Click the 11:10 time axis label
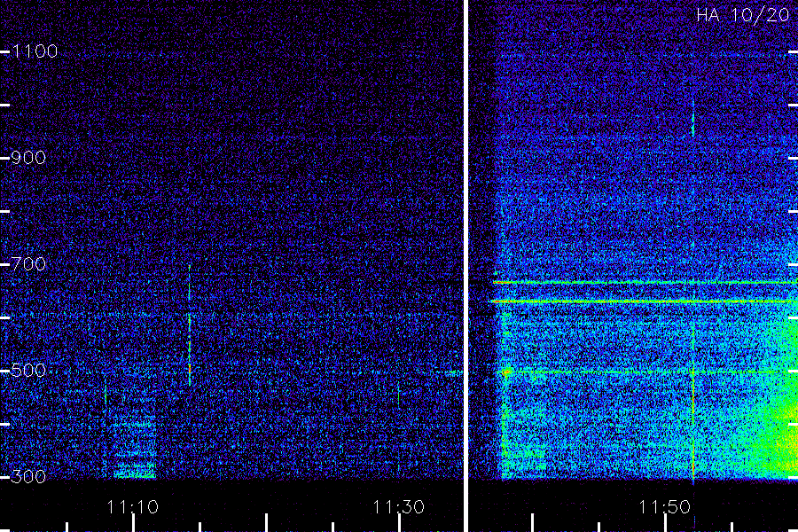 pos(133,507)
